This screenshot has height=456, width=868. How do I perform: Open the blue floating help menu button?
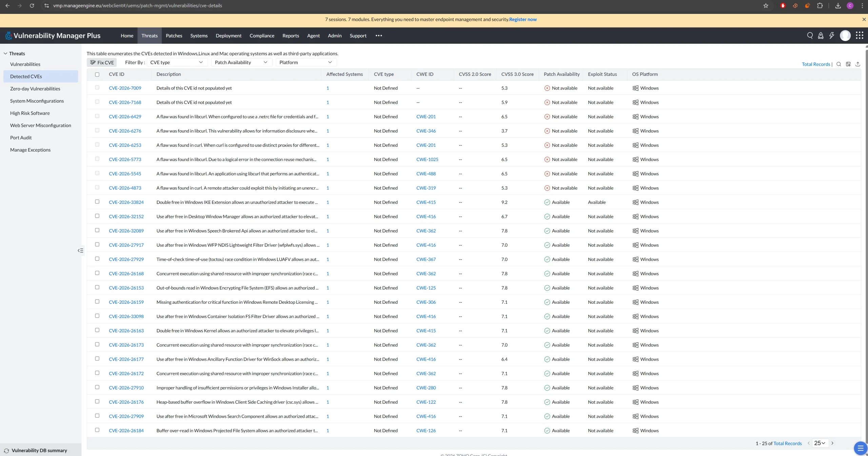click(860, 448)
